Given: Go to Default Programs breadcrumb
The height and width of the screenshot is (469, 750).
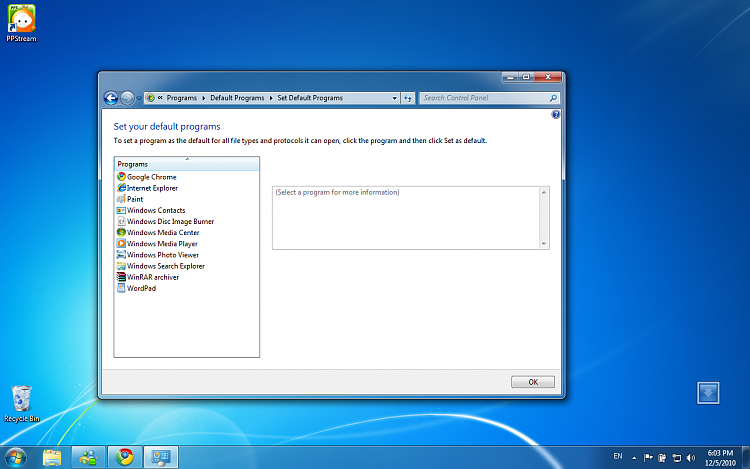Looking at the screenshot, I should tap(237, 98).
